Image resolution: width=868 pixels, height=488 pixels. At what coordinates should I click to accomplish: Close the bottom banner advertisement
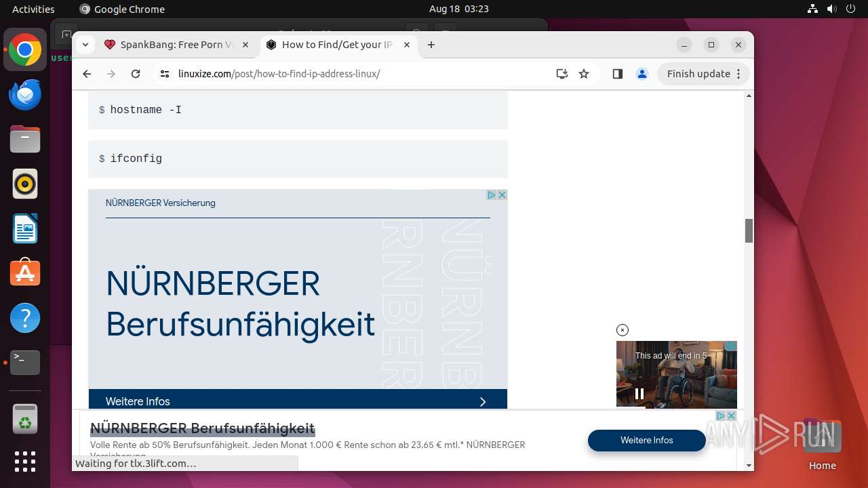pos(731,415)
